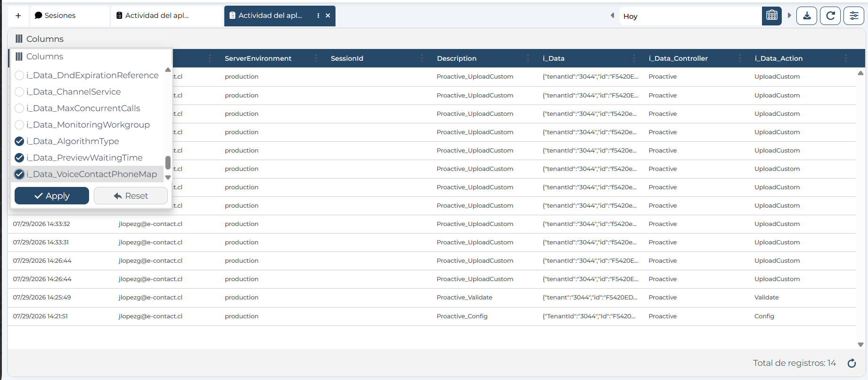Enable i_Data_ChannelService column
This screenshot has width=868, height=380.
(x=19, y=92)
